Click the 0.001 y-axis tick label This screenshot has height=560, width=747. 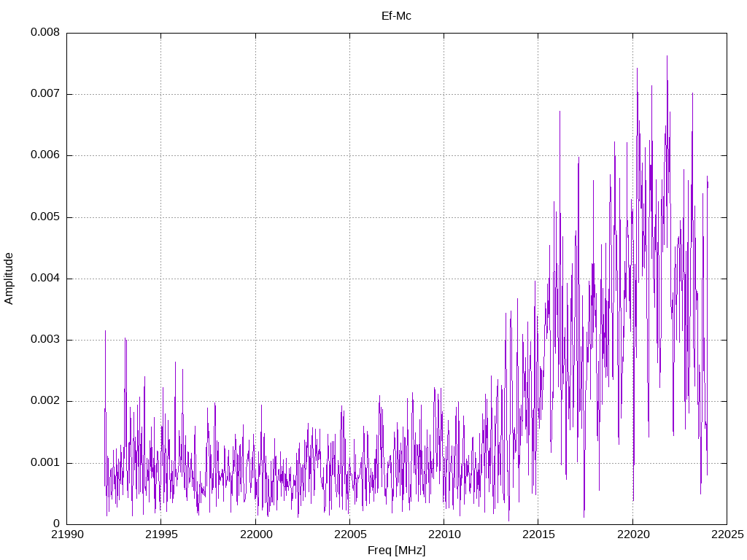[x=44, y=463]
